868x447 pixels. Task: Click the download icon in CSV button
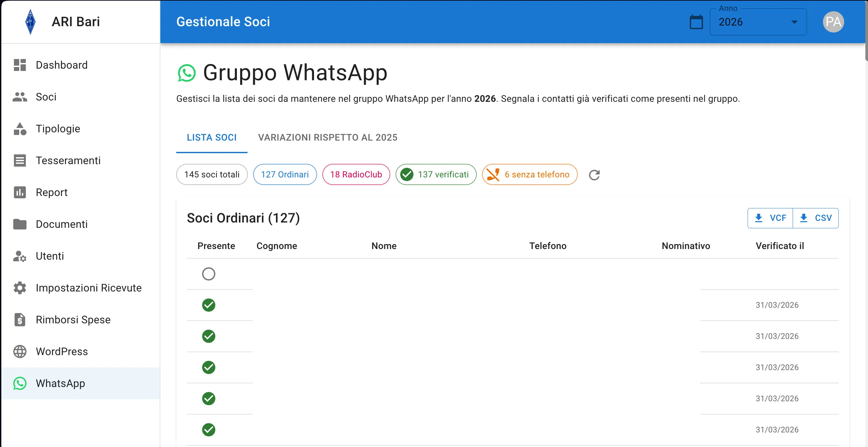(803, 218)
